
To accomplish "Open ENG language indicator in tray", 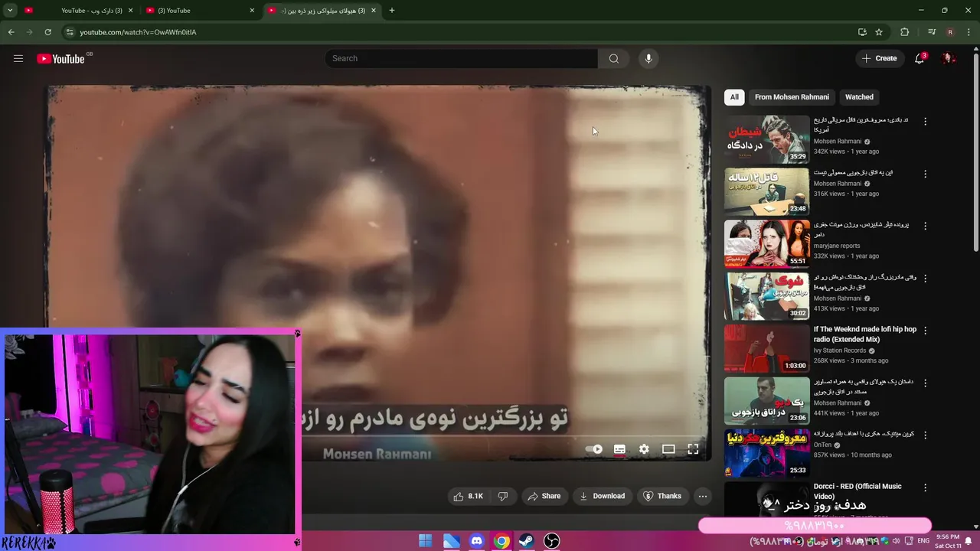I will (x=923, y=541).
